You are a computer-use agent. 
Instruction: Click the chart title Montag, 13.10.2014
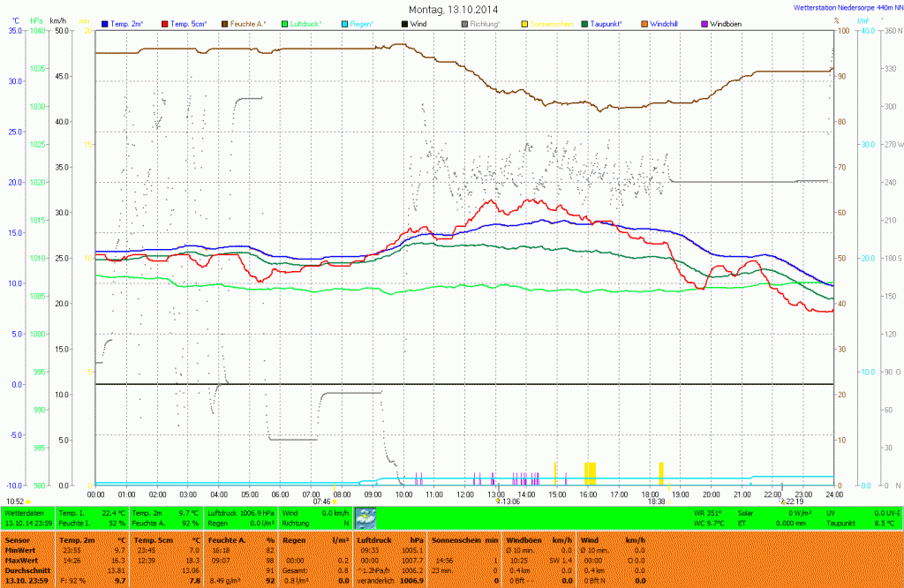452,9
